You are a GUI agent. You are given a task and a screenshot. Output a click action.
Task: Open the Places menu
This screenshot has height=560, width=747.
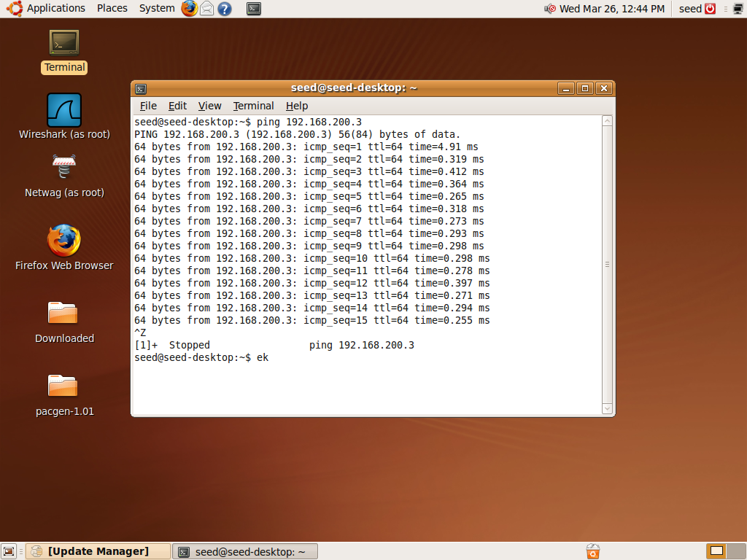(112, 9)
